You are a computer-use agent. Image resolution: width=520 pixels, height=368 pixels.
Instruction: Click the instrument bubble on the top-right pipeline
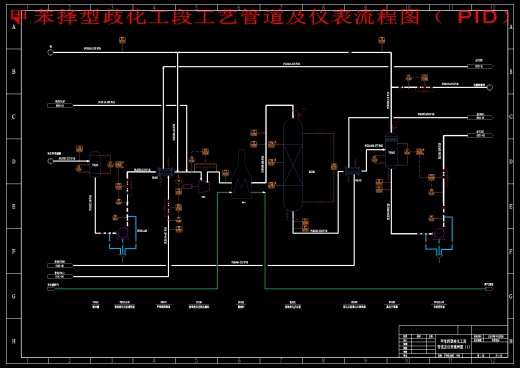(382, 40)
